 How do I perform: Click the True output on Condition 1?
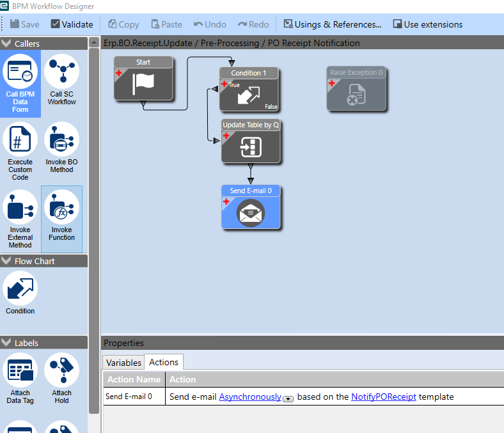point(234,85)
